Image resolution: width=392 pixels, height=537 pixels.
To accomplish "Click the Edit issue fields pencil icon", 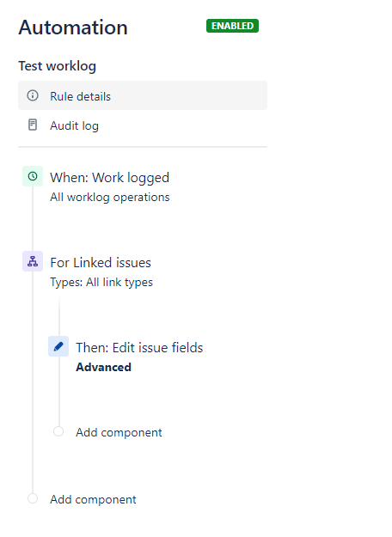I will click(58, 346).
